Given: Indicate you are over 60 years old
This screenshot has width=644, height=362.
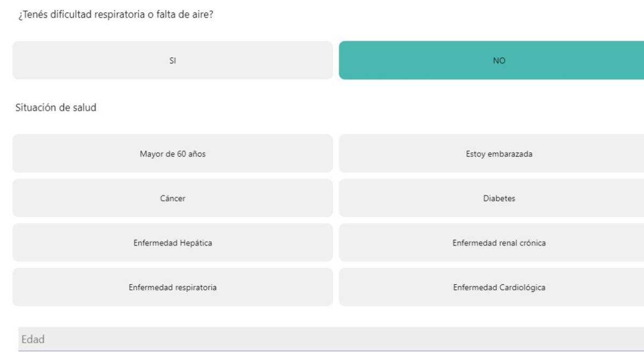Looking at the screenshot, I should pos(172,154).
